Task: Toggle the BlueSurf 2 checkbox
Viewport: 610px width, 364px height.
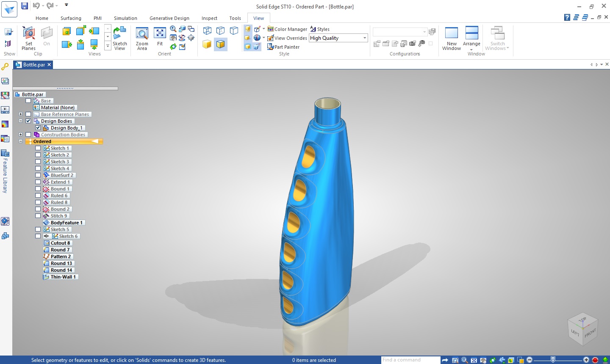Action: tap(38, 175)
